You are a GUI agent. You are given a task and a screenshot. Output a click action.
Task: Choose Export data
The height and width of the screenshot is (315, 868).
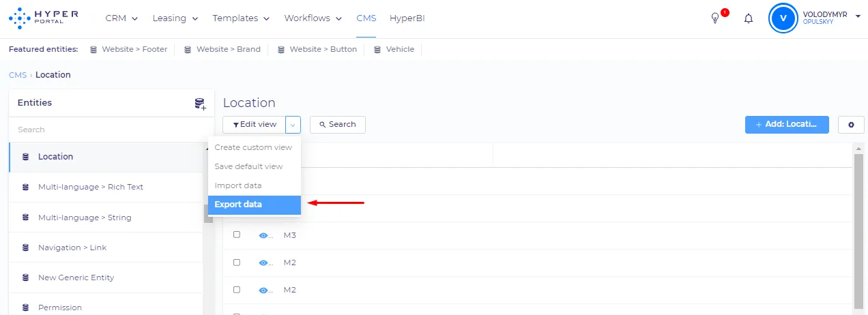[254, 205]
